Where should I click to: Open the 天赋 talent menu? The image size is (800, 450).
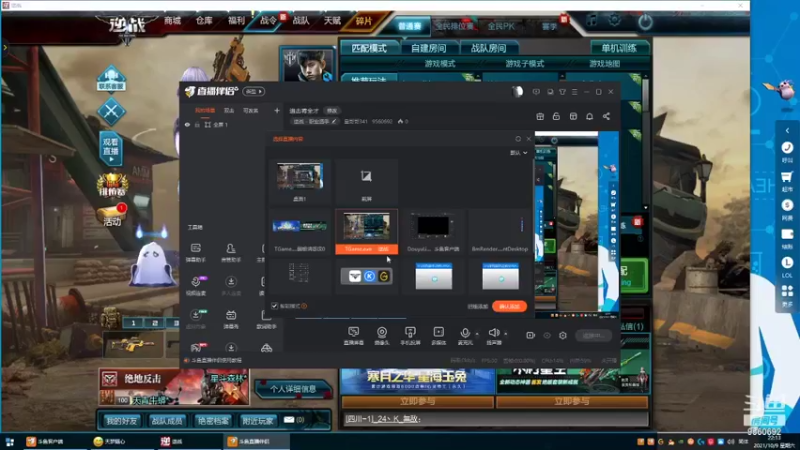pos(332,20)
